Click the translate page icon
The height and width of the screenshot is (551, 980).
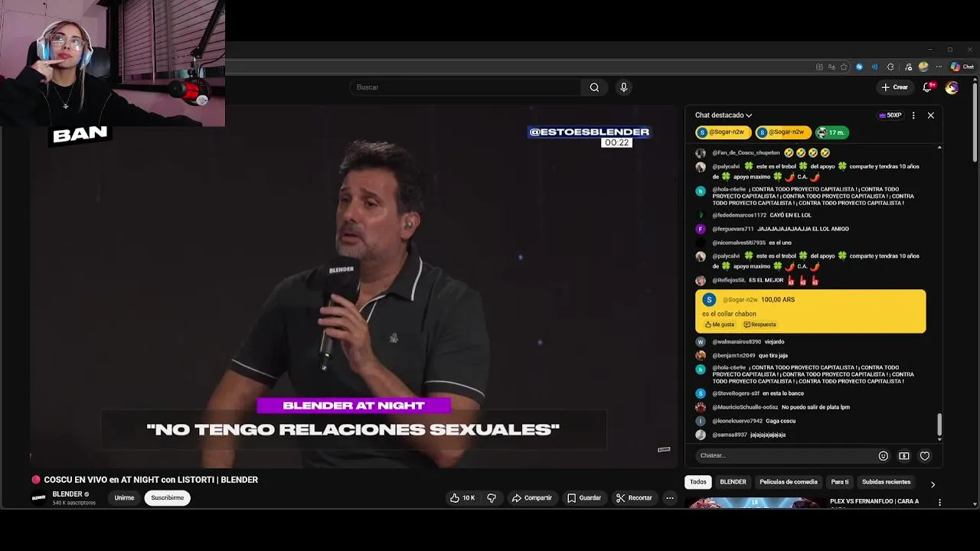pos(831,67)
